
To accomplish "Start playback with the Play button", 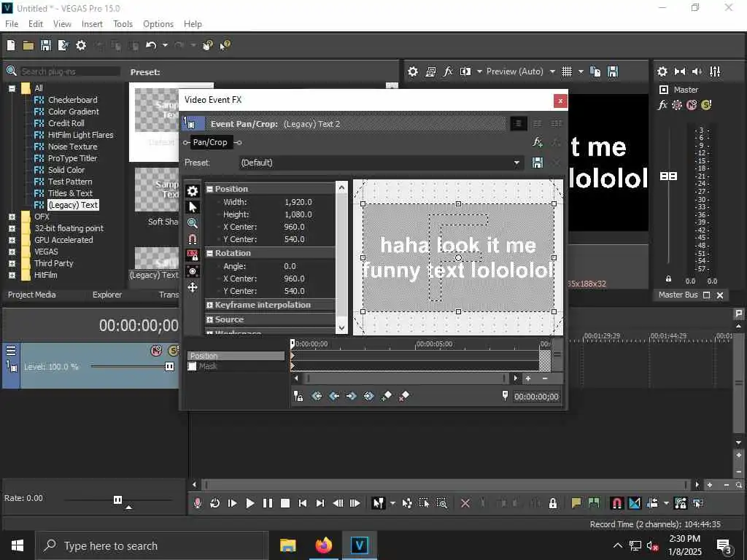I will 249,503.
